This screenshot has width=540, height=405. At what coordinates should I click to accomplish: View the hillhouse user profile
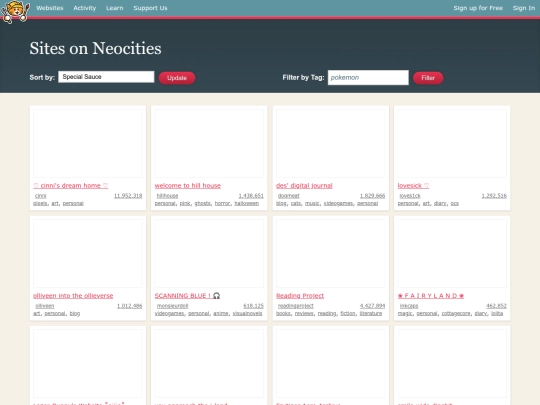tap(167, 196)
